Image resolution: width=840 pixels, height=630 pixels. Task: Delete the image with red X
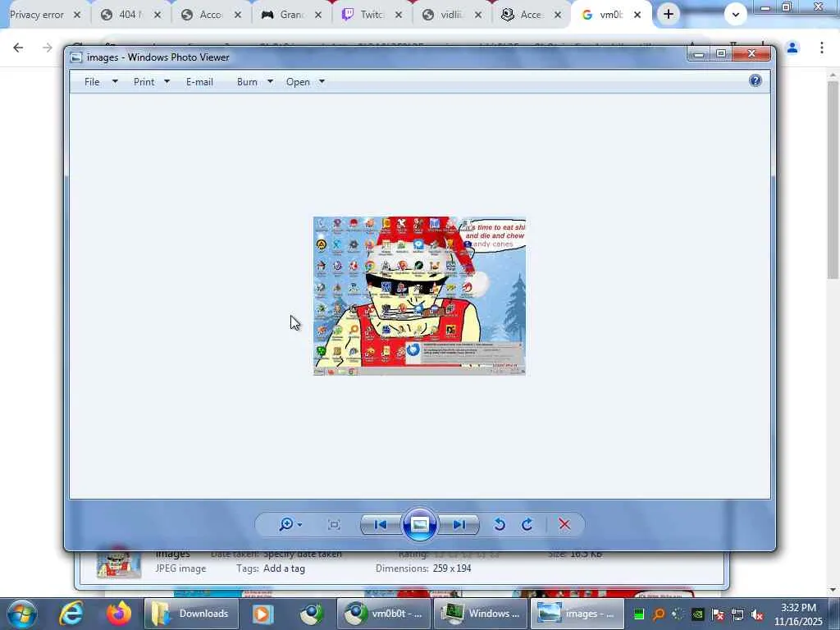click(x=564, y=524)
